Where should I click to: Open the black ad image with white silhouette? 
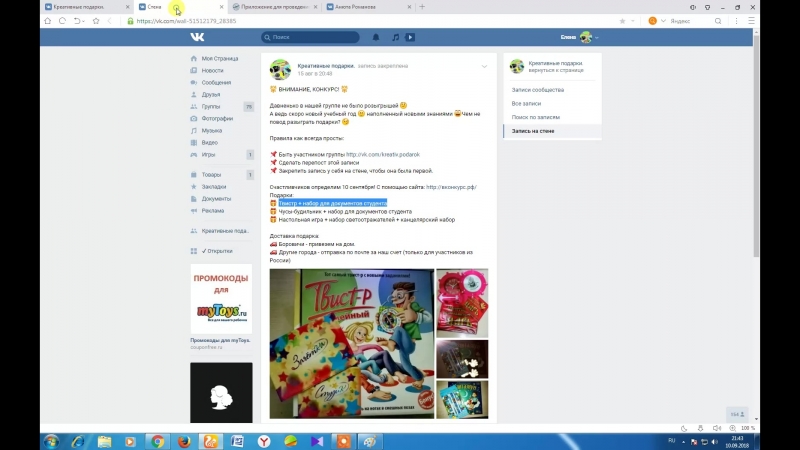point(221,392)
